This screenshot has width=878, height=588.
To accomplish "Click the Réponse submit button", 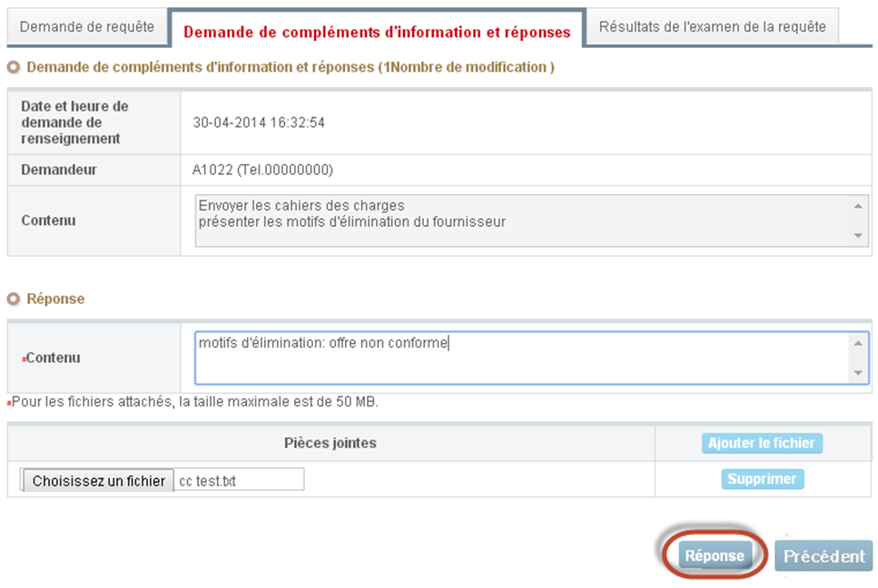I will point(714,556).
